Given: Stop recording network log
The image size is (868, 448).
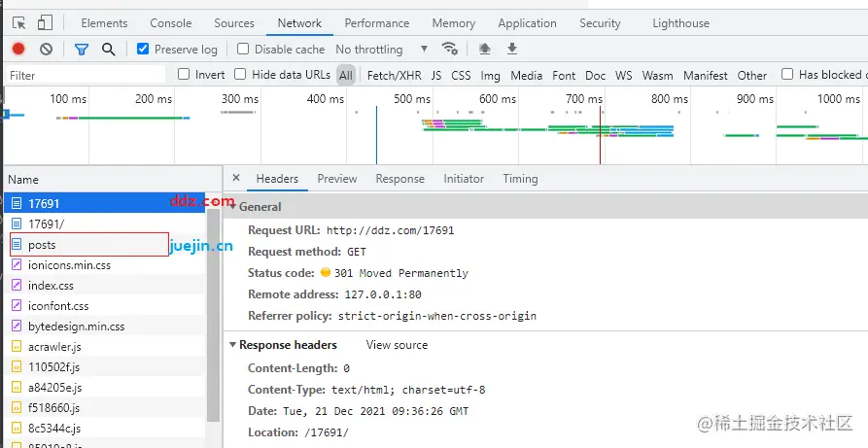Looking at the screenshot, I should tap(18, 49).
